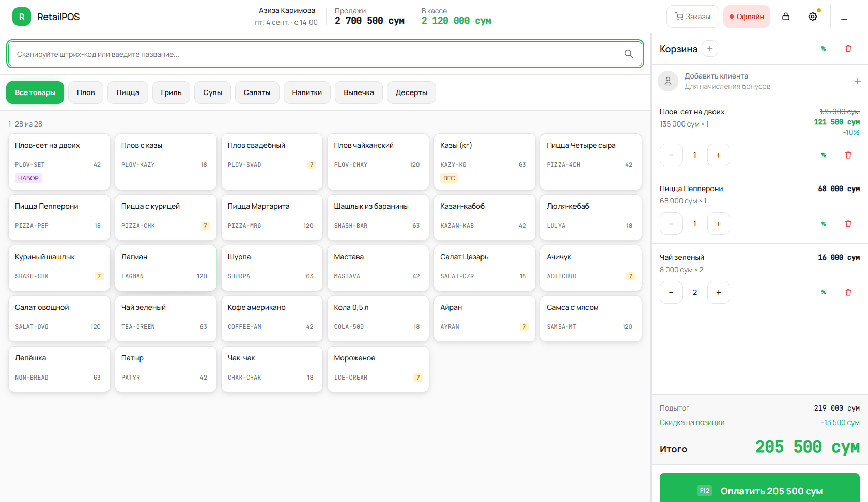Apply discount to Пицца Пепперони item
Viewport: 868px width, 502px height.
[824, 224]
